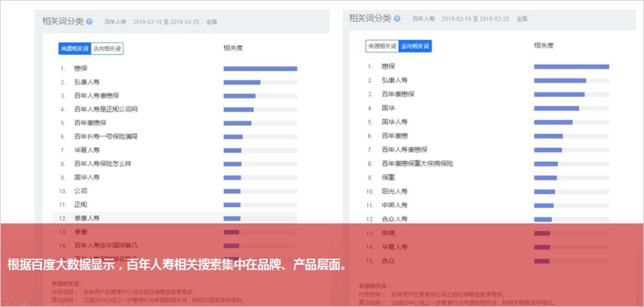644x307 pixels.
Task: Click keyword 百年长寿一号保险骗局
Action: [106, 137]
